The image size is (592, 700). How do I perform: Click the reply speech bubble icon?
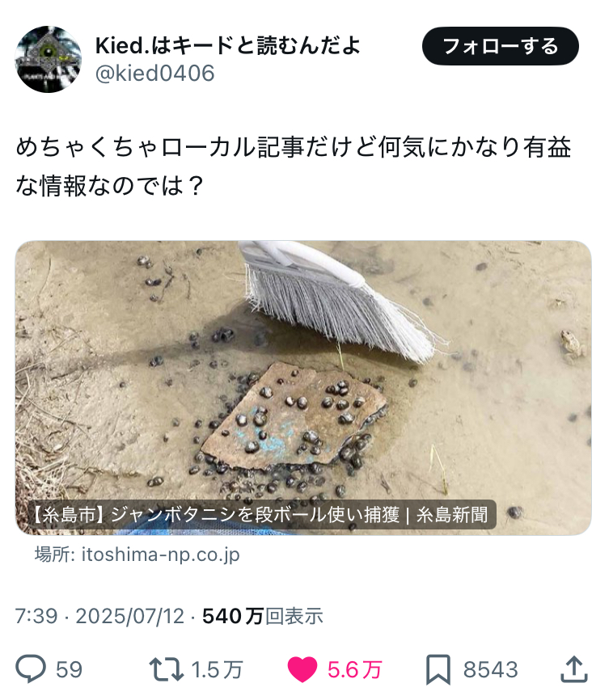(x=31, y=668)
